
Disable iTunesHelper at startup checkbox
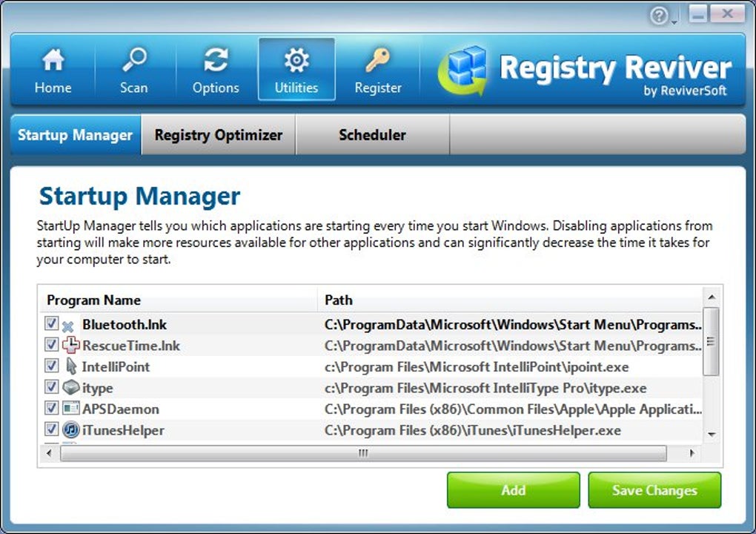[52, 429]
